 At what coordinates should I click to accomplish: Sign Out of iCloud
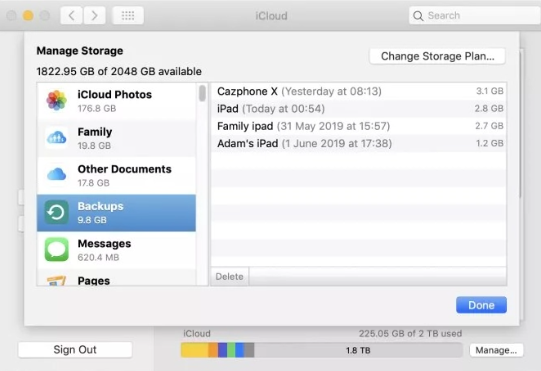coord(75,350)
